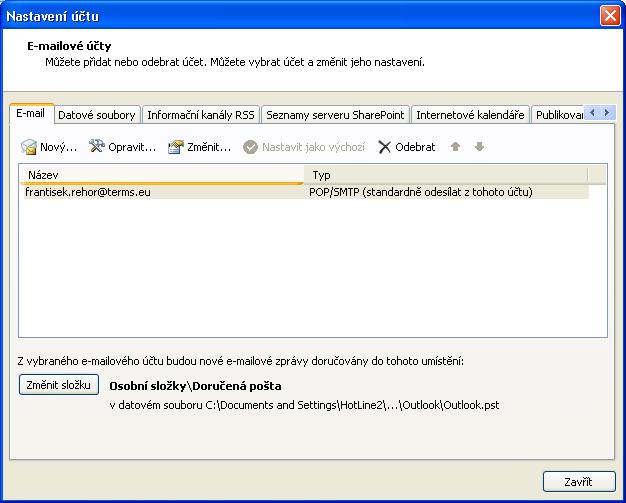Switch to the Datové soubory tab
Image resolution: width=626 pixels, height=503 pixels.
pos(96,115)
